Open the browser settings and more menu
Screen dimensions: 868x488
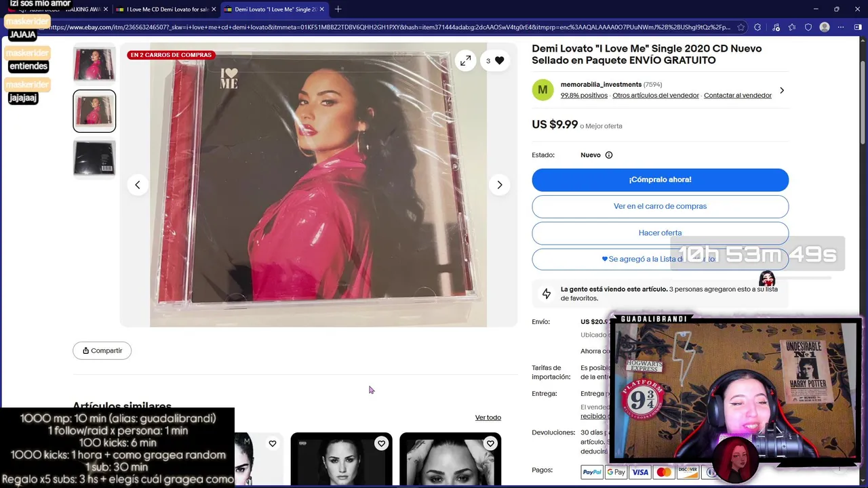[x=841, y=27]
